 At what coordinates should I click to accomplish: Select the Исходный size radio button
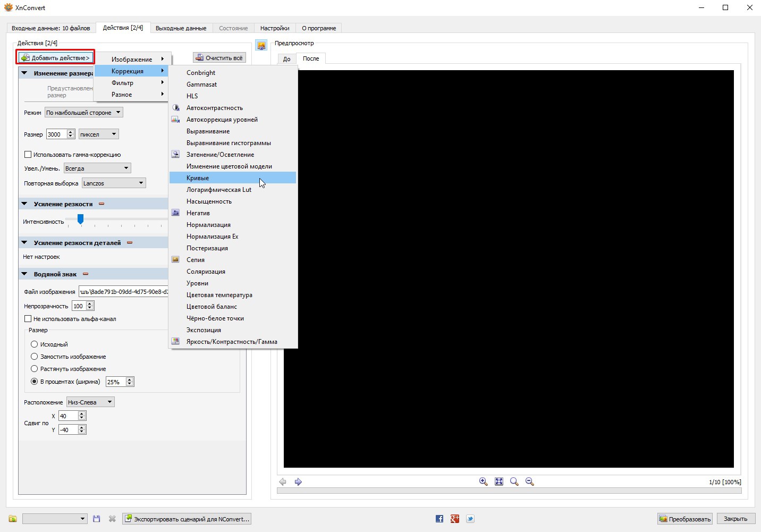(35, 344)
